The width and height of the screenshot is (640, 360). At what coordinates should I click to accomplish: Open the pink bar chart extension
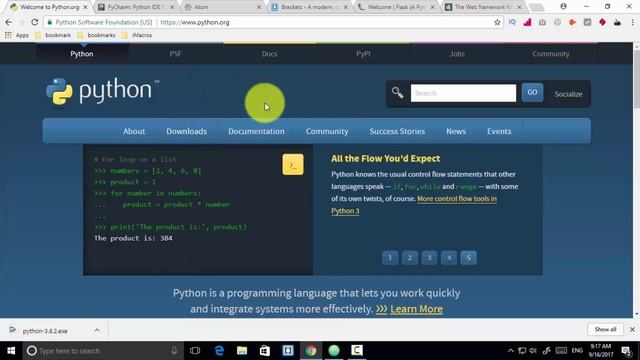pos(527,22)
